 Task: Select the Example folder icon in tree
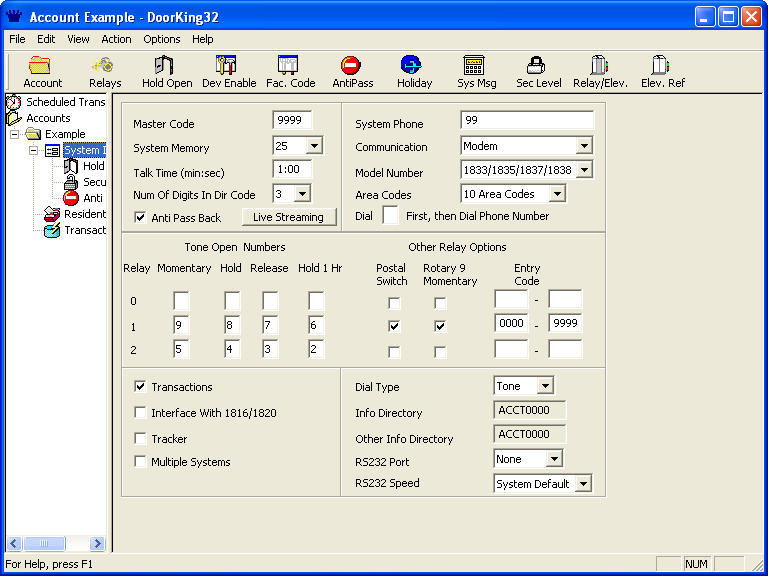(x=33, y=134)
